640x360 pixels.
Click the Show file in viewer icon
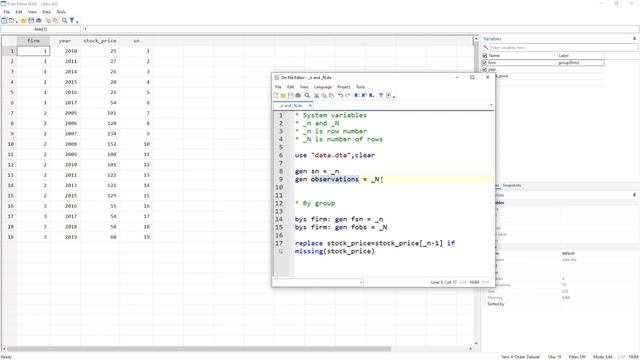coord(381,95)
